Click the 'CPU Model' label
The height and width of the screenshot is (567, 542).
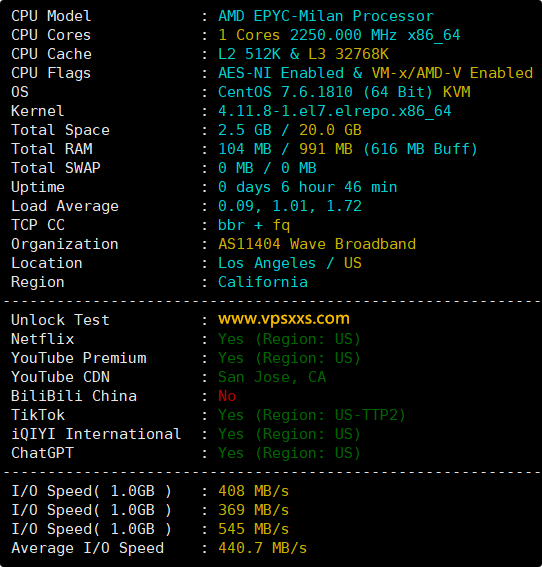point(51,16)
